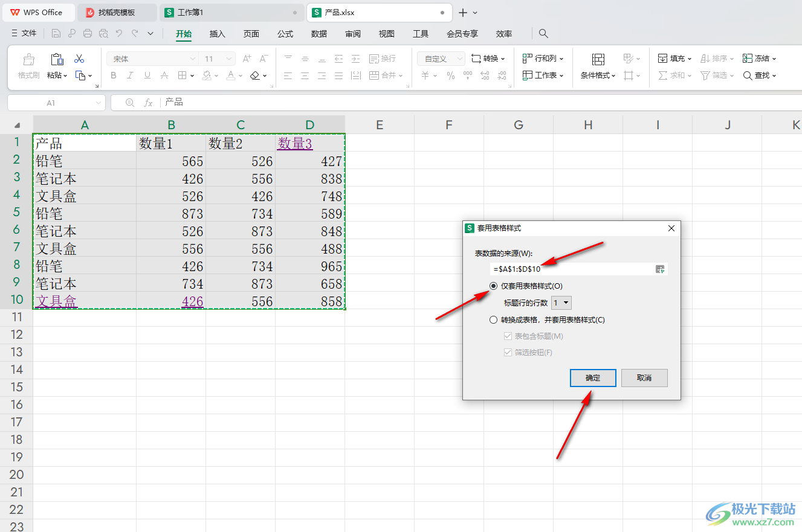Select column E header

pyautogui.click(x=380, y=125)
